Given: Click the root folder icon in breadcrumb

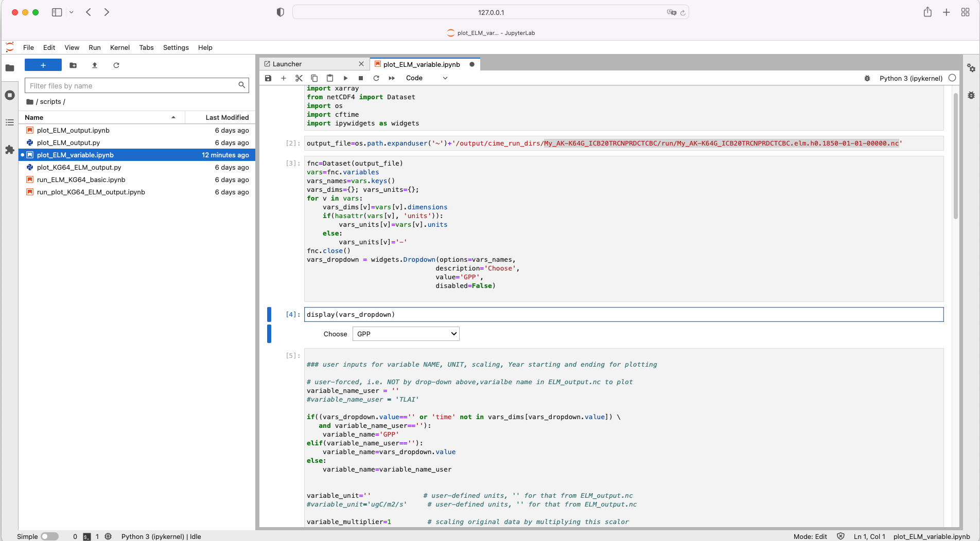Looking at the screenshot, I should point(30,102).
